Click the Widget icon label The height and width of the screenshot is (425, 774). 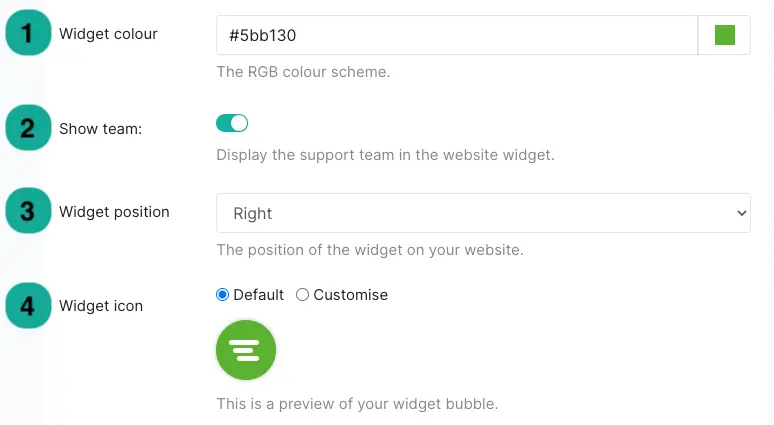coord(101,306)
